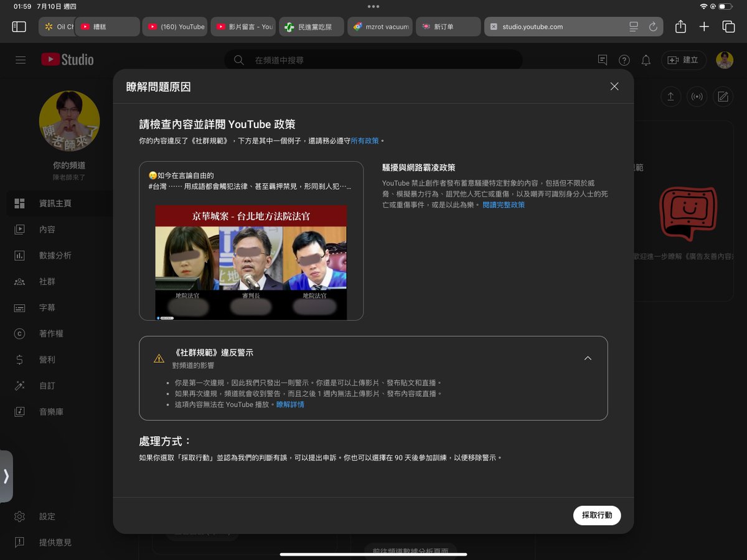Tap the Wi-Fi status icon

(x=703, y=6)
